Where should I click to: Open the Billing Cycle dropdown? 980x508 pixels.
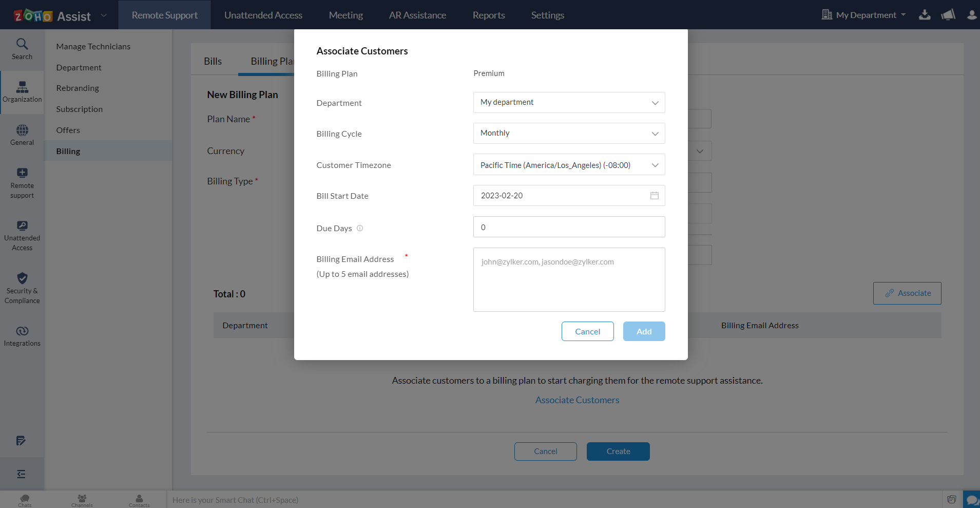point(569,134)
